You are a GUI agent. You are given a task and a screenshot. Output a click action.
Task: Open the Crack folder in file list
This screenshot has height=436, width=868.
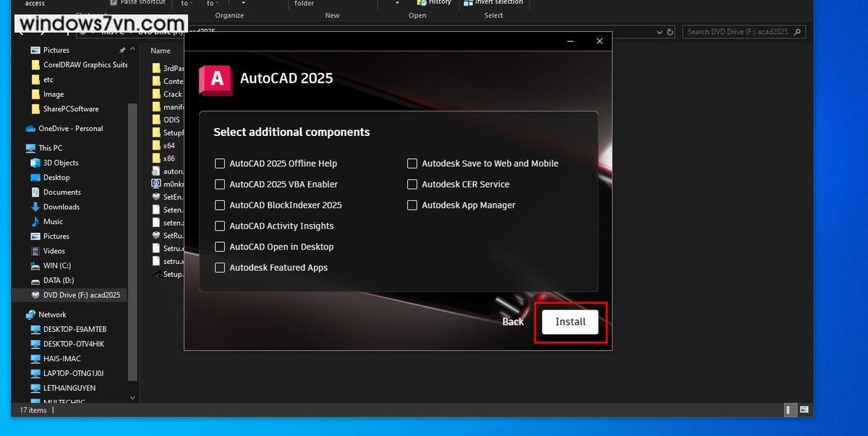[172, 94]
